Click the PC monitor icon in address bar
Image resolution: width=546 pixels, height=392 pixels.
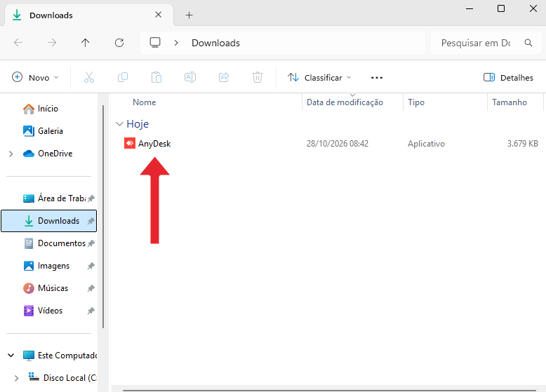coord(155,43)
